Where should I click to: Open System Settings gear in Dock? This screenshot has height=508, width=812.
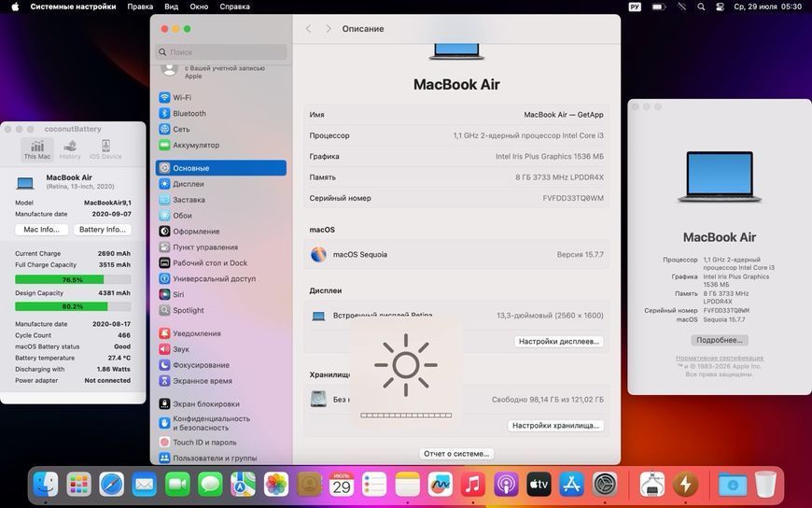click(x=605, y=486)
